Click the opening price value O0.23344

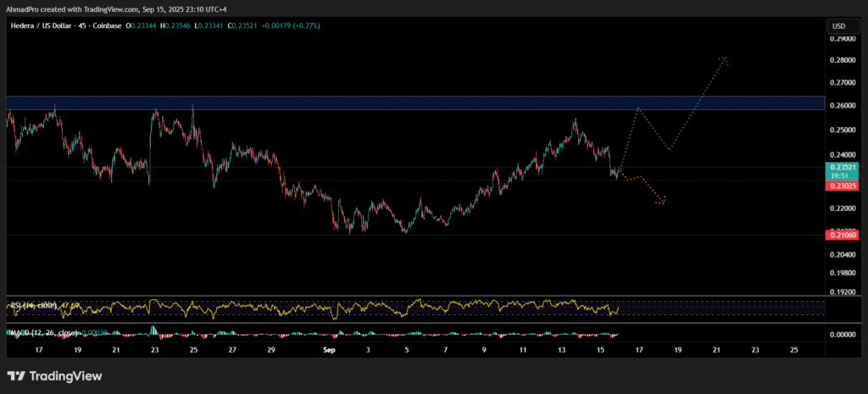click(142, 26)
